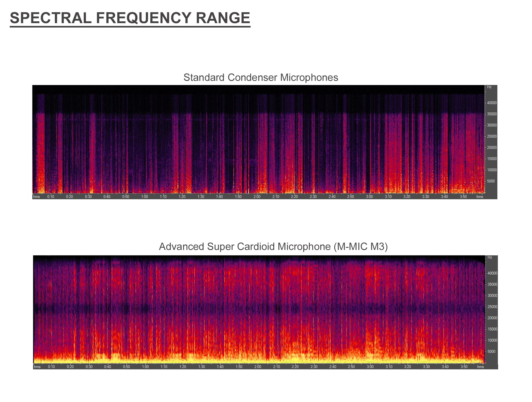Screen dimensions: 532x402
Task: Click 3:50 on the top spectrogram timeline
Action: click(463, 197)
